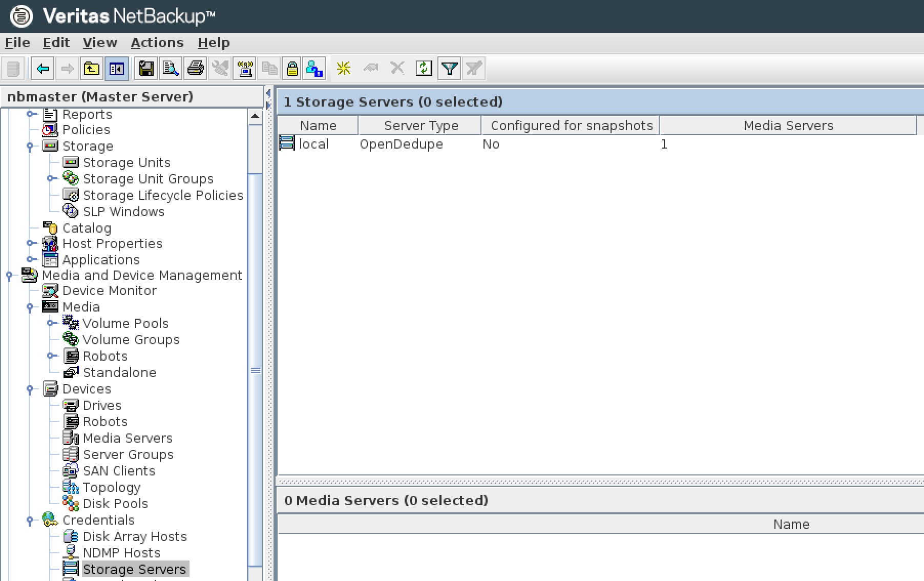Collapse Media and Device Management node
Screen dimensions: 924x581
pos(9,276)
